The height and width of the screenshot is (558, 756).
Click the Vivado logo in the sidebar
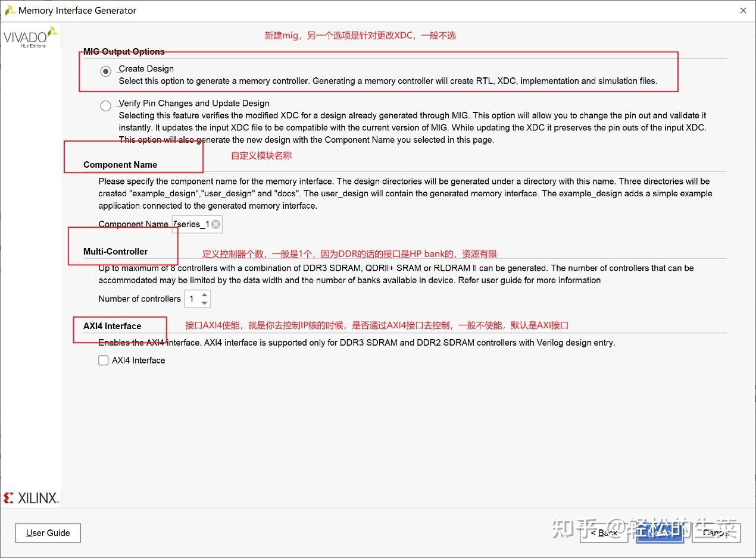(31, 37)
